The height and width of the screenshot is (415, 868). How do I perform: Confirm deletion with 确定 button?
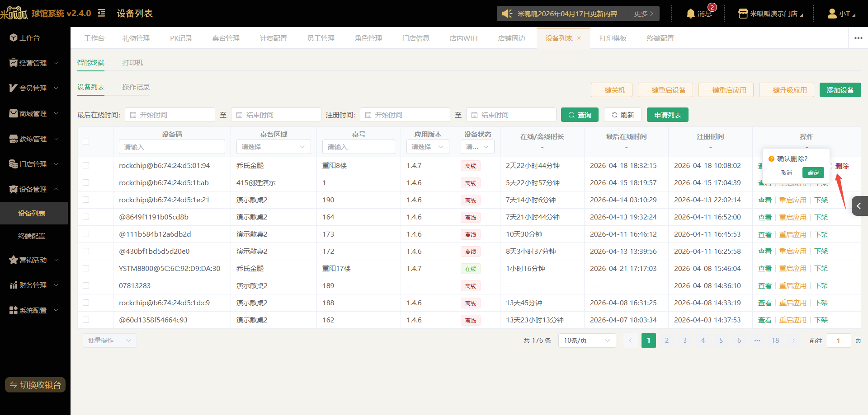[x=813, y=173]
